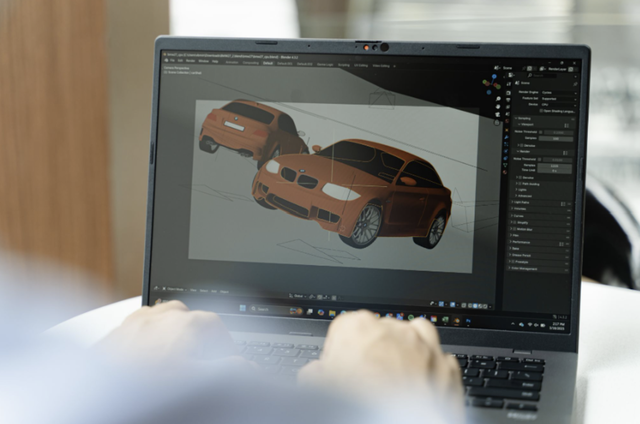Select Wireframe viewport shading icon
The image size is (640, 424).
click(470, 306)
